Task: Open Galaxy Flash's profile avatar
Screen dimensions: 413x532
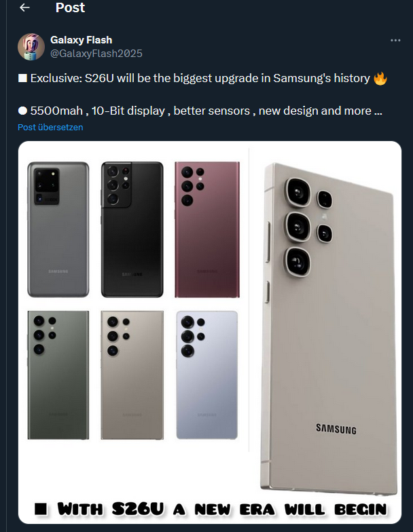Action: point(31,46)
